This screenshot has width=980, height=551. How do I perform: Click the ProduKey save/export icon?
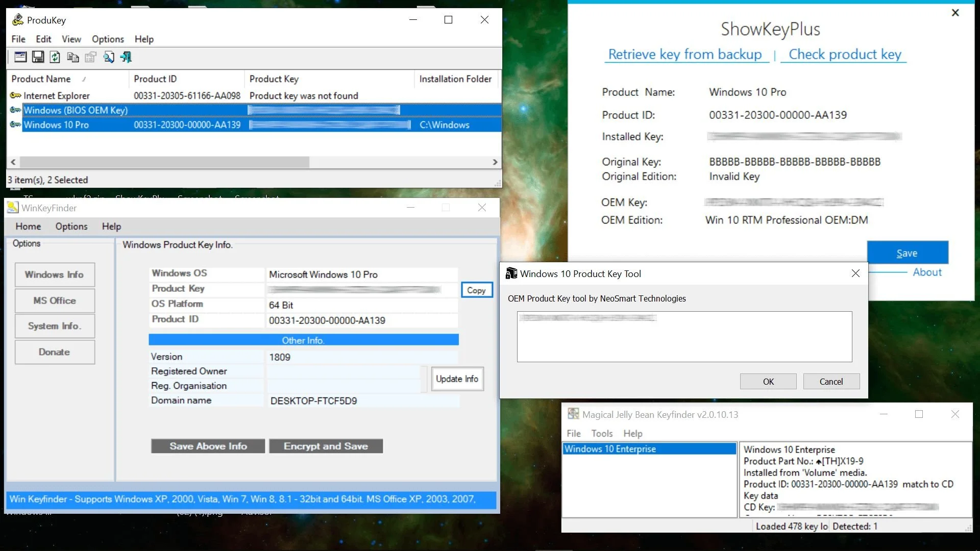pos(38,57)
